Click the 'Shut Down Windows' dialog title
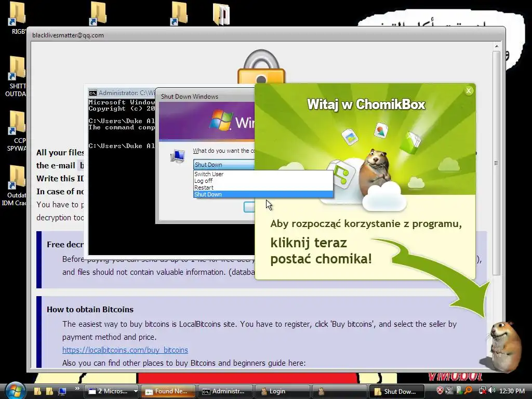The height and width of the screenshot is (399, 532). (189, 96)
